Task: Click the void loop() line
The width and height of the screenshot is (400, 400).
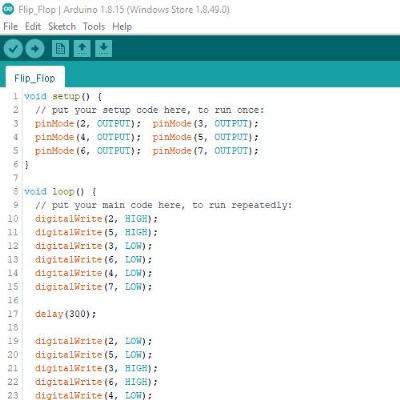Action: pos(60,192)
